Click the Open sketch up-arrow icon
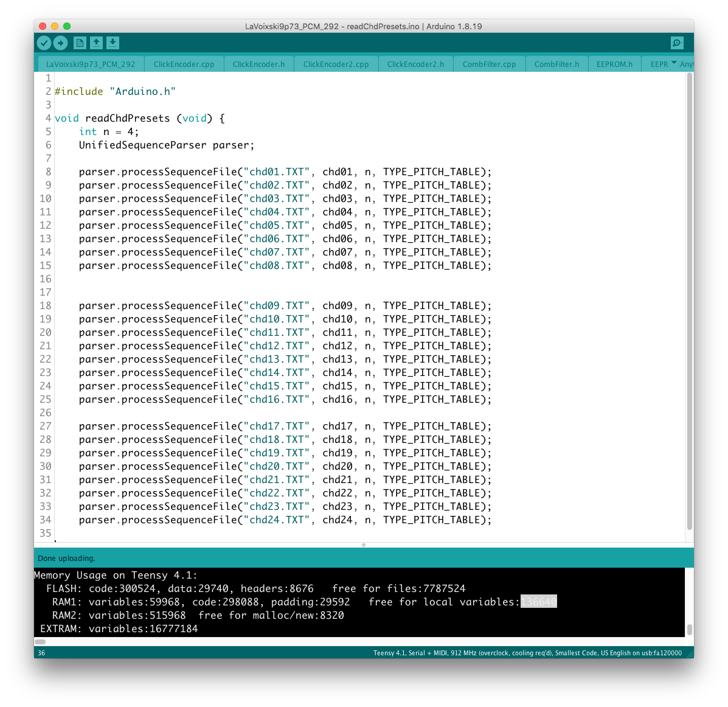 96,43
